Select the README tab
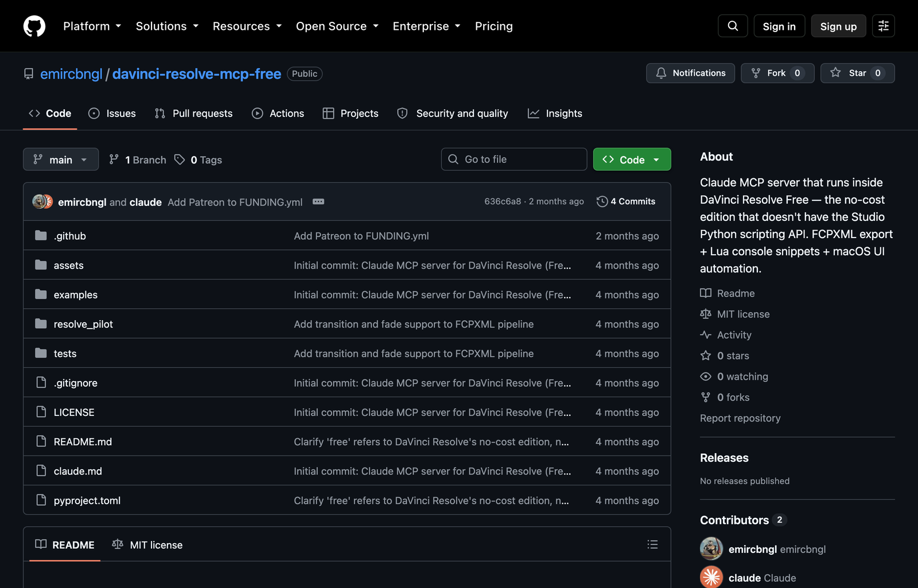 (x=65, y=544)
